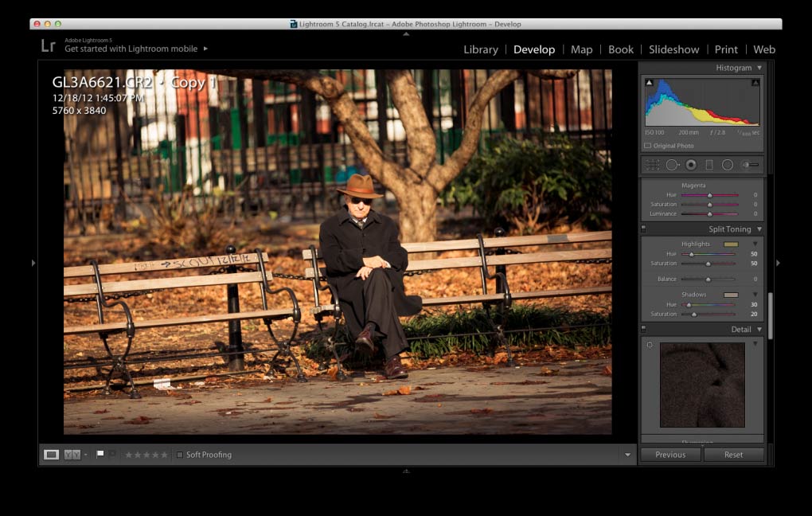Open the Slideshow module

673,49
